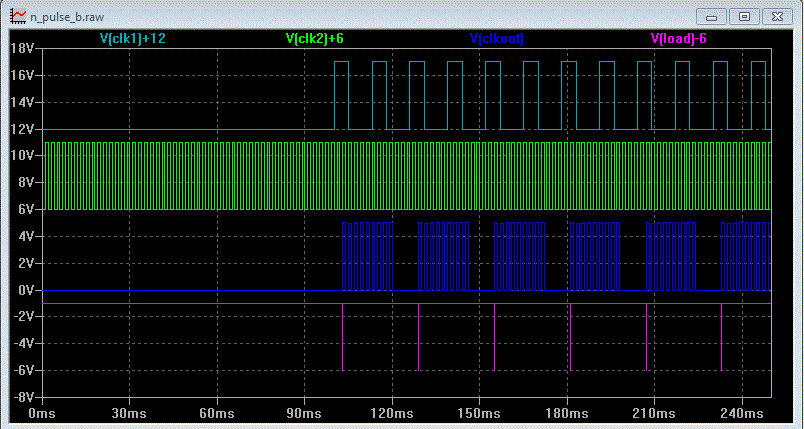This screenshot has height=429, width=804.
Task: Click the V(clkout) trace label
Action: click(x=496, y=38)
